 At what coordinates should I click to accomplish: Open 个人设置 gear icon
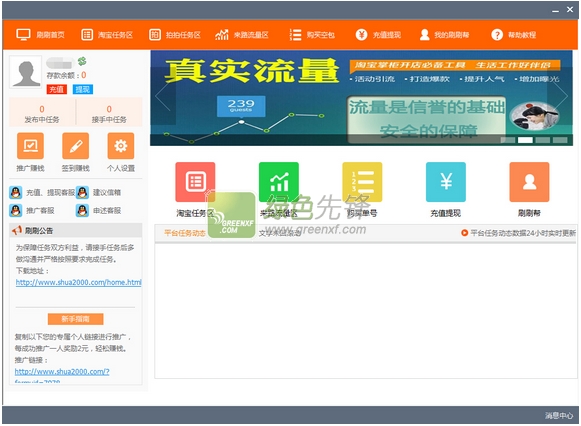point(121,146)
